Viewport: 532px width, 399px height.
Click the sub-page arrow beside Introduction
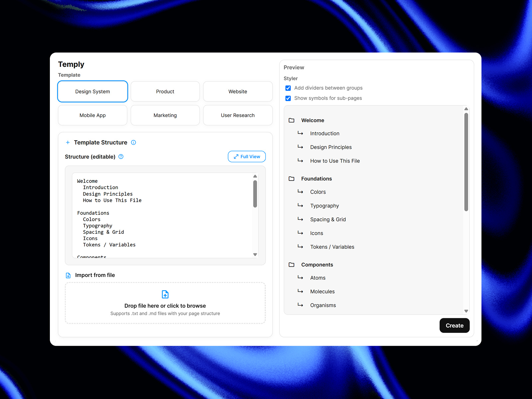[x=300, y=133]
